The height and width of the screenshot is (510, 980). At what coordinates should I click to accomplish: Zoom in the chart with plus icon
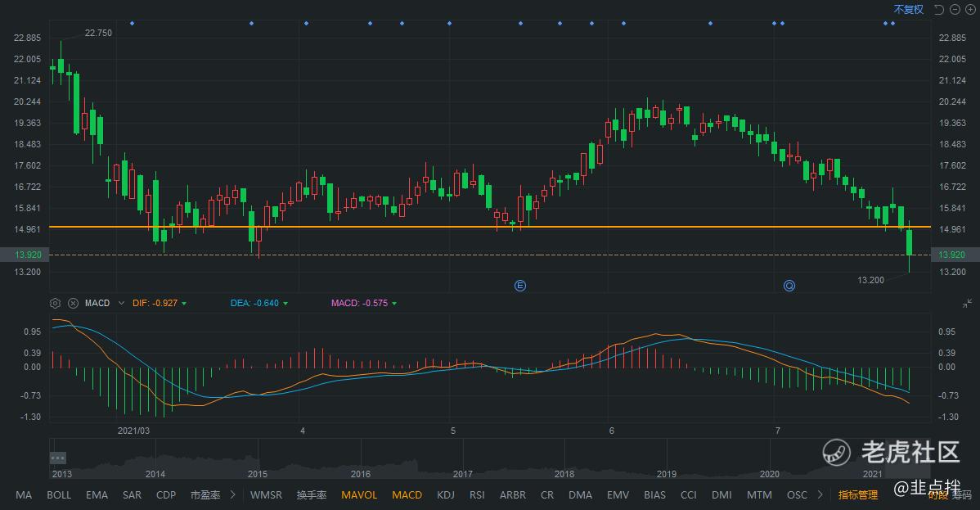tap(971, 9)
